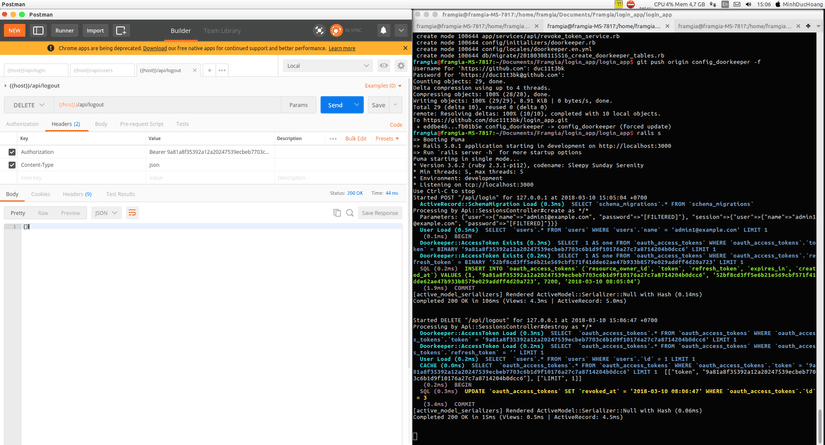Open the notifications bell icon

tap(383, 31)
